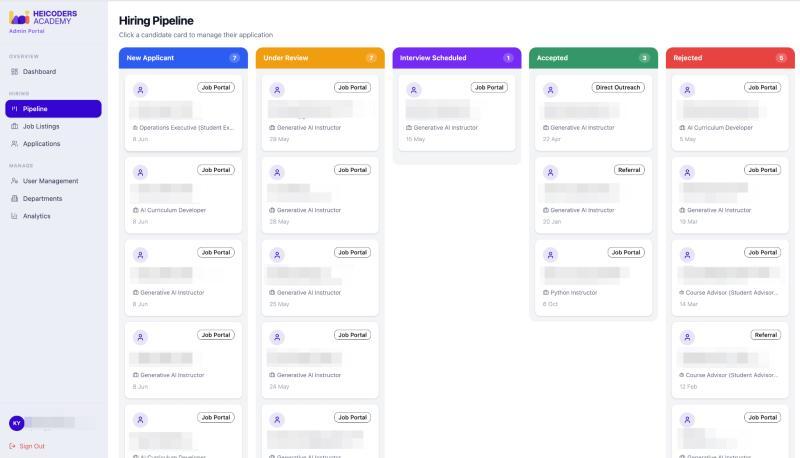Click 'AI Curriculum Developer' text in Rejected column
The height and width of the screenshot is (458, 800).
[x=720, y=128]
